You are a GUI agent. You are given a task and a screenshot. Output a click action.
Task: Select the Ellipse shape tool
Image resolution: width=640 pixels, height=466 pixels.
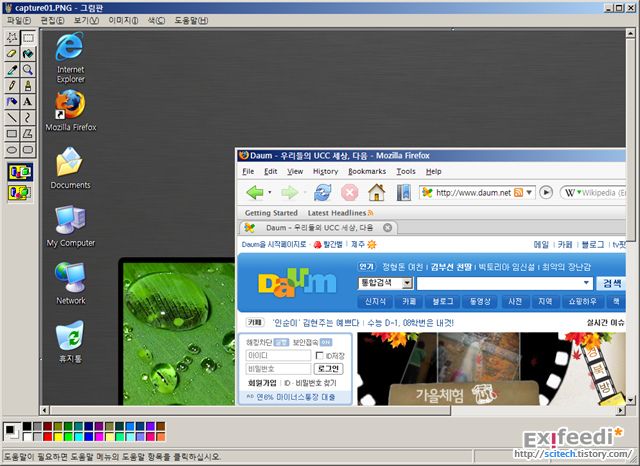point(12,149)
